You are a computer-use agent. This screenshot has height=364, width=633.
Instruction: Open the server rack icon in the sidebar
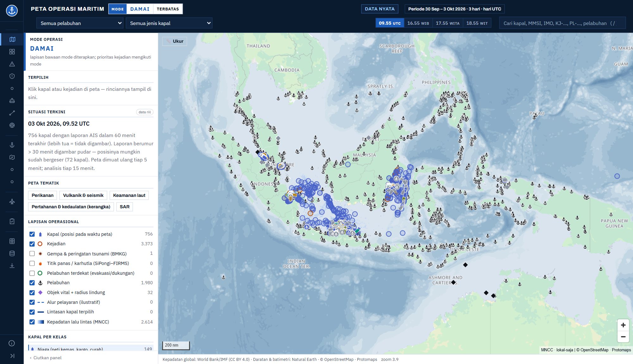point(12,241)
